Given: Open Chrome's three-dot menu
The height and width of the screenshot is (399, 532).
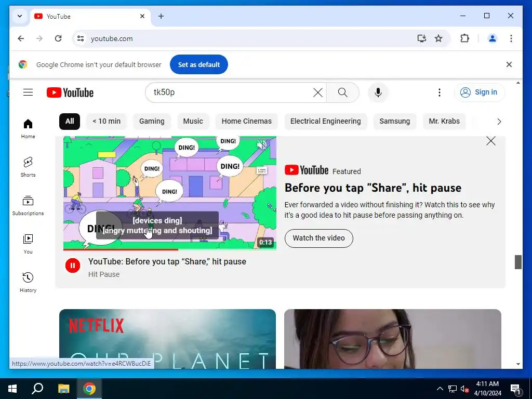Looking at the screenshot, I should tap(511, 38).
